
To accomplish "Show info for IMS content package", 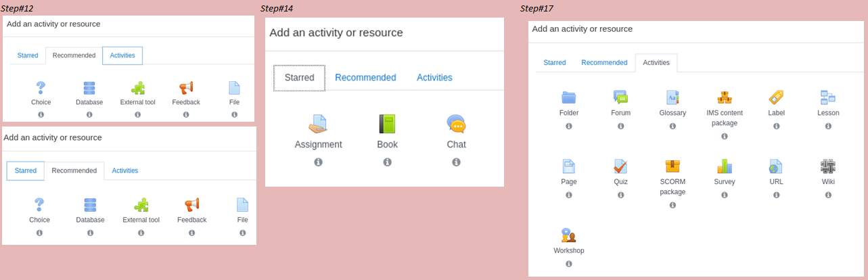I will tap(724, 137).
